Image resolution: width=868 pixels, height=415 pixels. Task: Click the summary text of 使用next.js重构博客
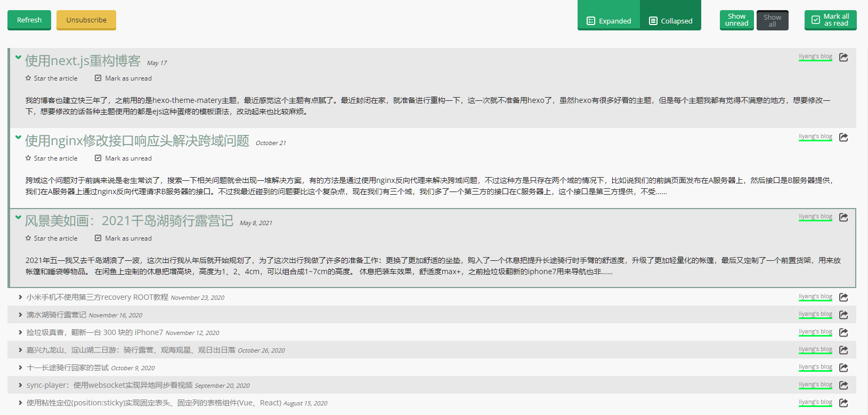tap(428, 106)
